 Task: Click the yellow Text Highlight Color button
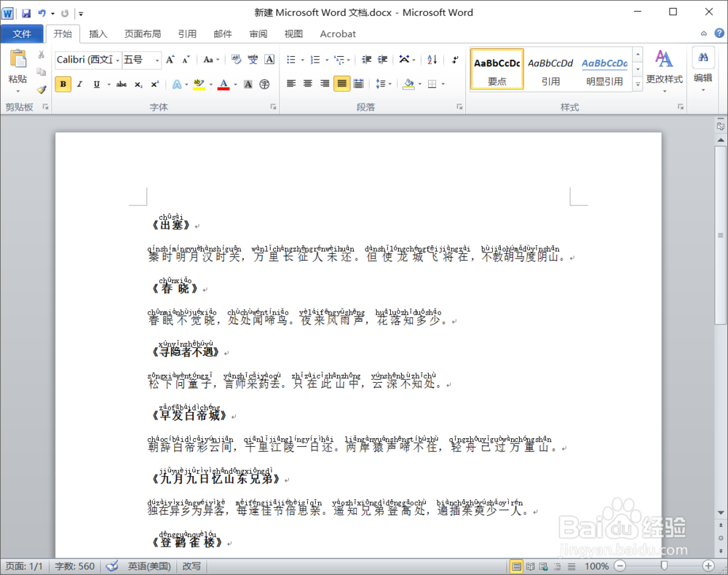coord(199,84)
